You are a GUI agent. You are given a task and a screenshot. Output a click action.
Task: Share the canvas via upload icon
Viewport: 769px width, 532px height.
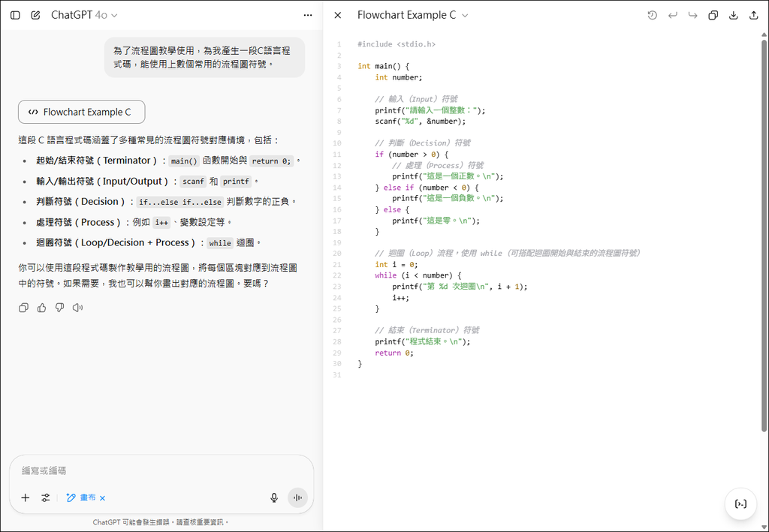click(x=754, y=15)
